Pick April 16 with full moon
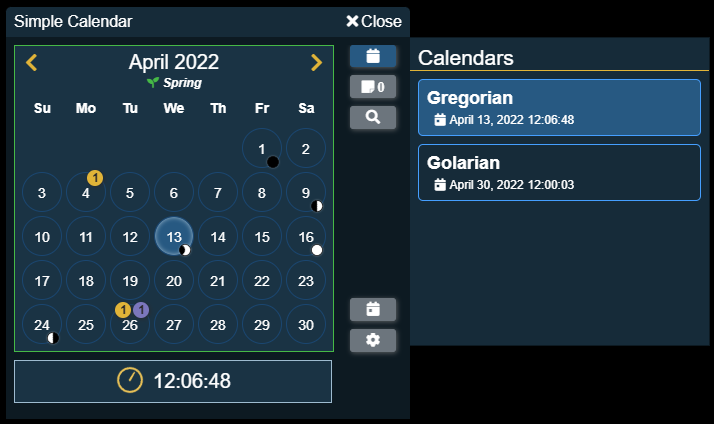The image size is (714, 424). [x=305, y=237]
